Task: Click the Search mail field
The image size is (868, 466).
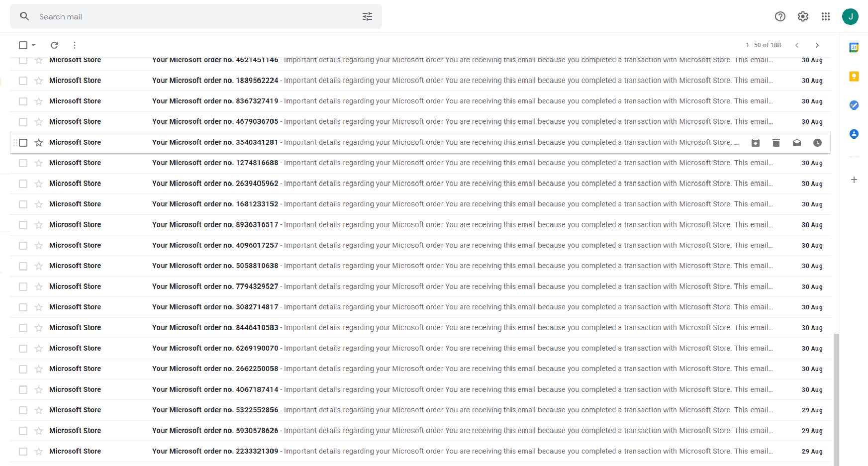Action: [x=196, y=16]
